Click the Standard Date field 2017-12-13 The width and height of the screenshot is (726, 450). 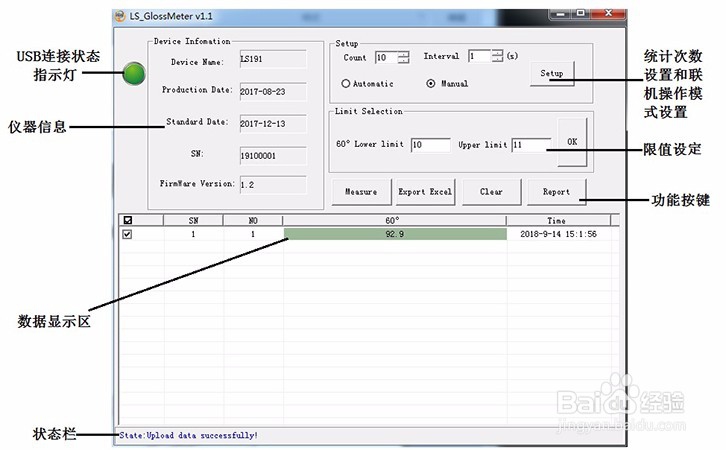pyautogui.click(x=273, y=124)
